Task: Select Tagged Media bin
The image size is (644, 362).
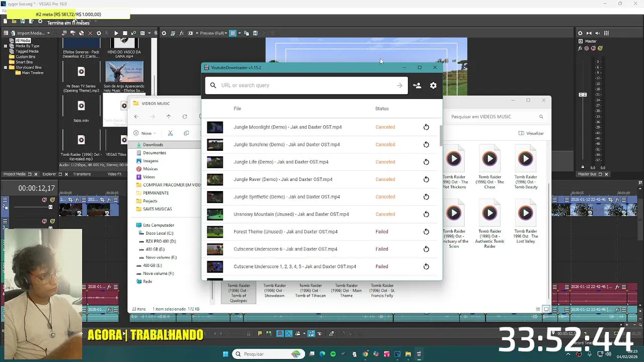Action: [27, 51]
